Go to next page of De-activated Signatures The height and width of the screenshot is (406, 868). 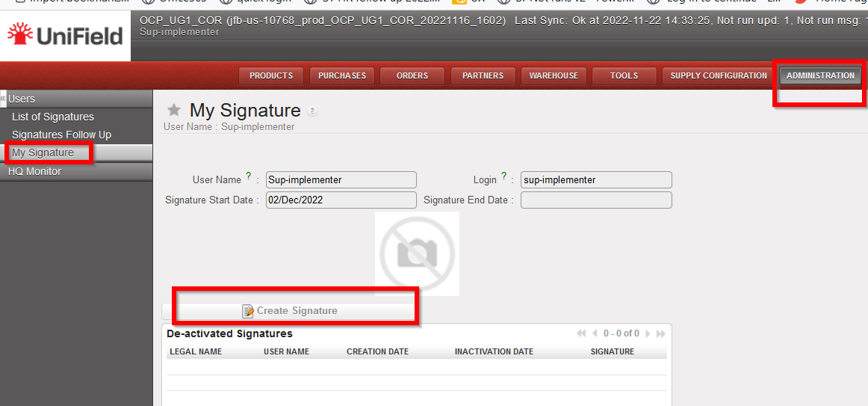point(648,333)
